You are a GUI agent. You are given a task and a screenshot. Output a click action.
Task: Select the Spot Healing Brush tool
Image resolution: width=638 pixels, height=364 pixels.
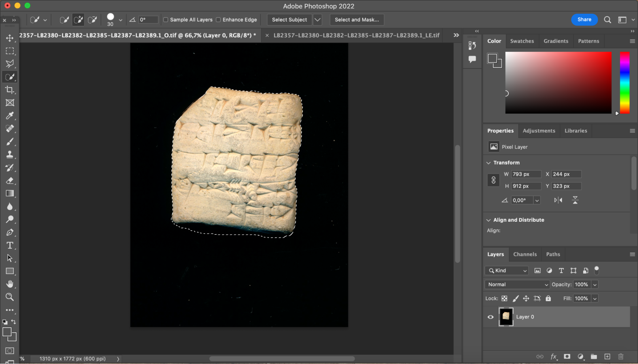[10, 129]
